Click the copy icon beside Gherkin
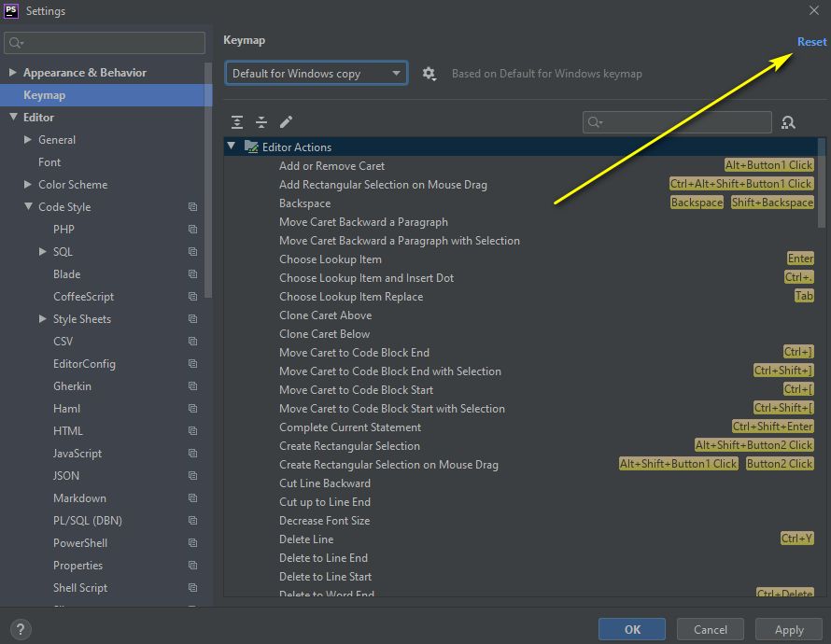 click(x=193, y=386)
